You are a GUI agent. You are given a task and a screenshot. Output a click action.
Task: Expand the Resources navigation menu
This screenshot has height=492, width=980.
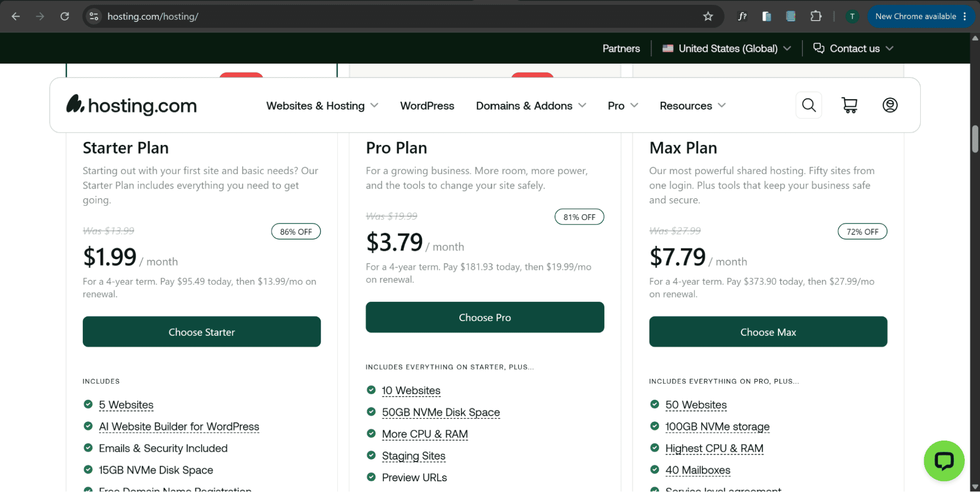[x=692, y=106]
